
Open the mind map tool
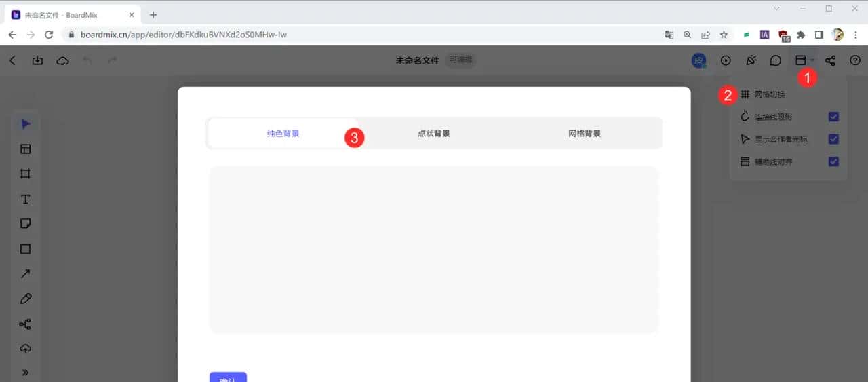pyautogui.click(x=26, y=324)
